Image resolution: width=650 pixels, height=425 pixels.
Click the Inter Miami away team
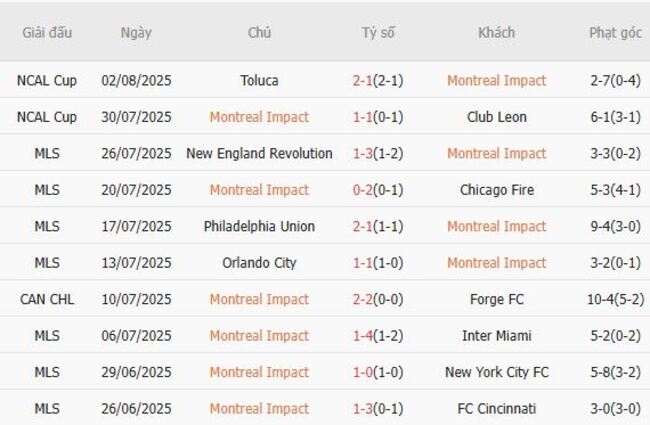tap(497, 336)
